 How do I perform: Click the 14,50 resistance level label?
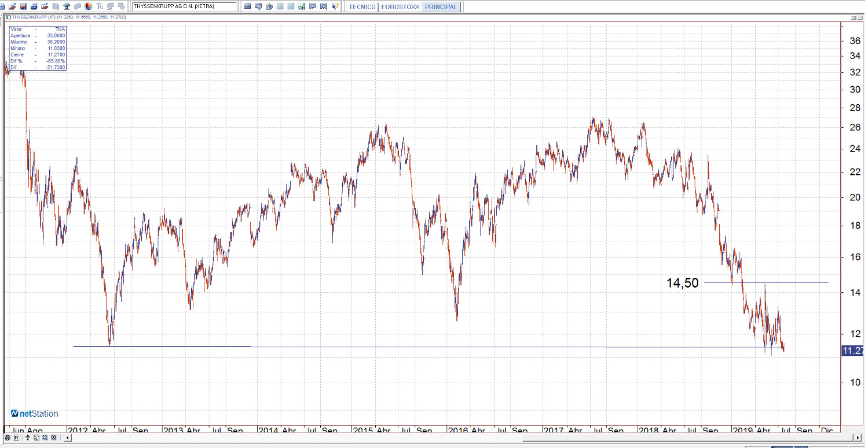click(682, 283)
